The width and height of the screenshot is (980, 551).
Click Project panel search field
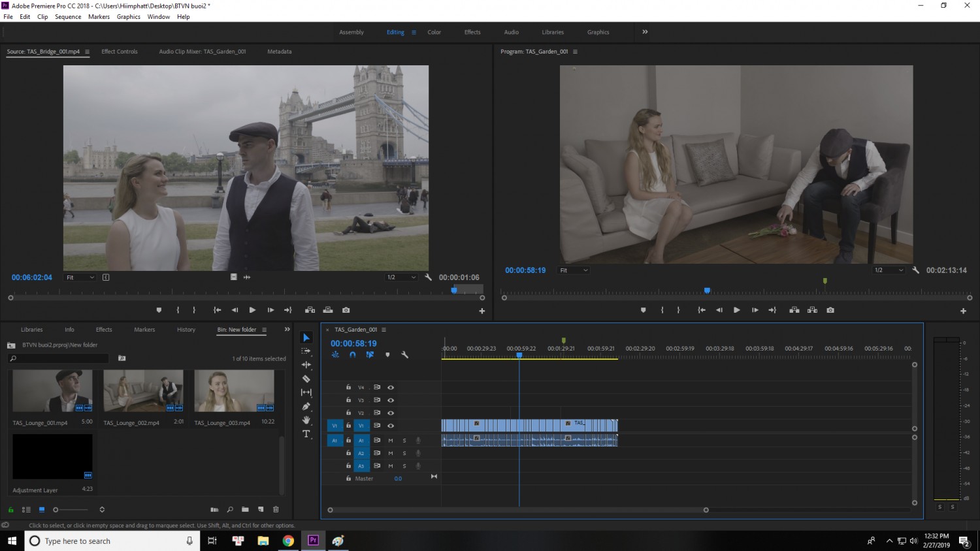pos(59,358)
